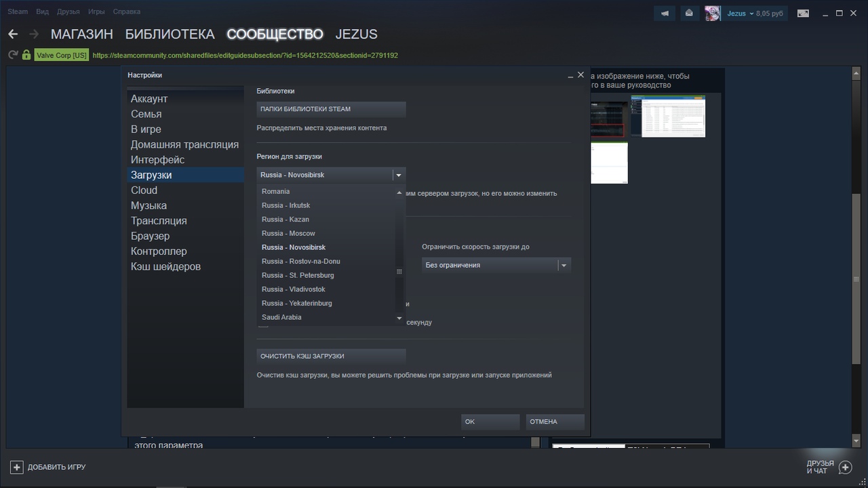Reload the page with the refresh icon

[13, 55]
